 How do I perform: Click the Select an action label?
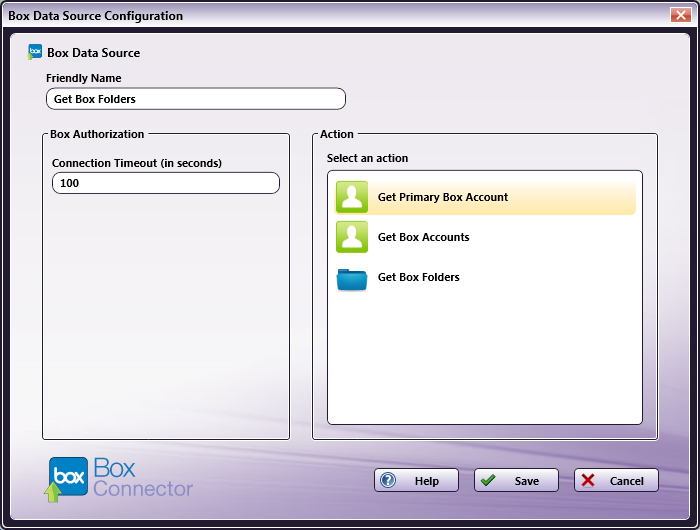[367, 158]
